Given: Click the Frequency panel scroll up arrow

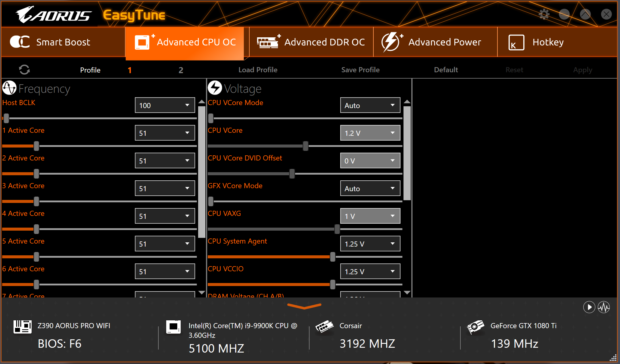Looking at the screenshot, I should [202, 102].
